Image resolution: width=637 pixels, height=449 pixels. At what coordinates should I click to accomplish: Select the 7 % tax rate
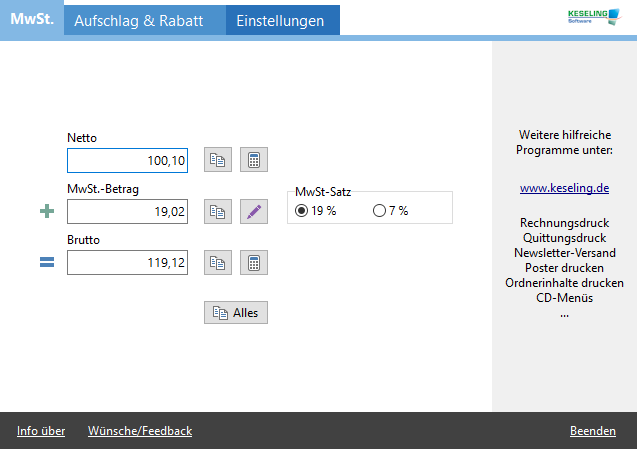379,211
